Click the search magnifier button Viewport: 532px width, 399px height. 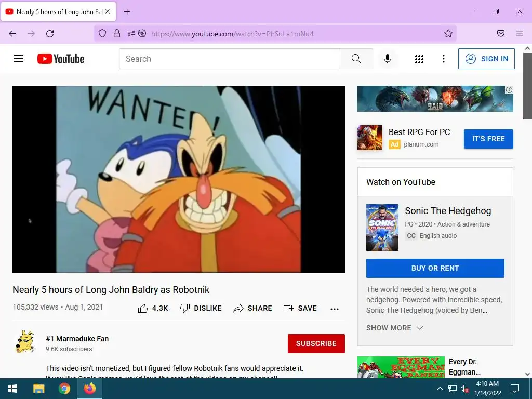click(356, 59)
